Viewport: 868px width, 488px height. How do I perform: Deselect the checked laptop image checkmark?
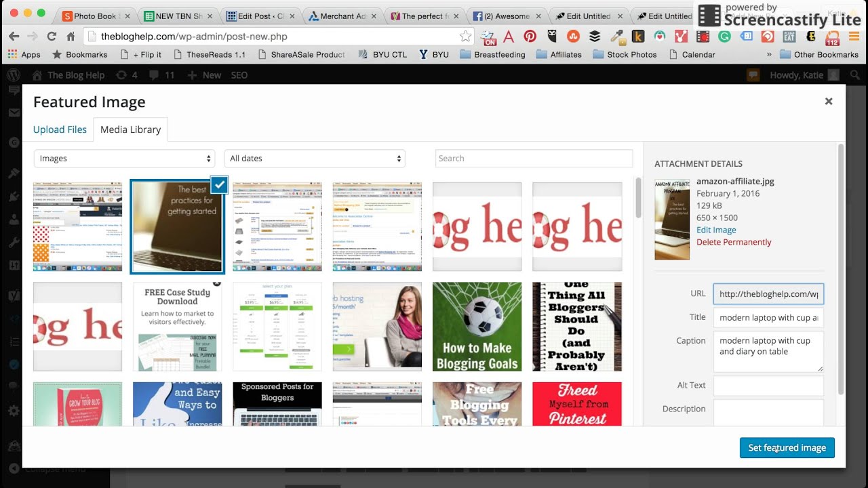coord(219,184)
